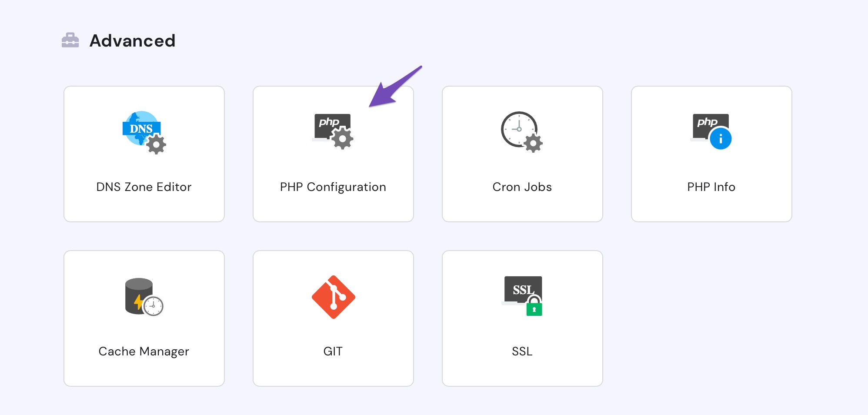Click the GIT branch icon

333,297
